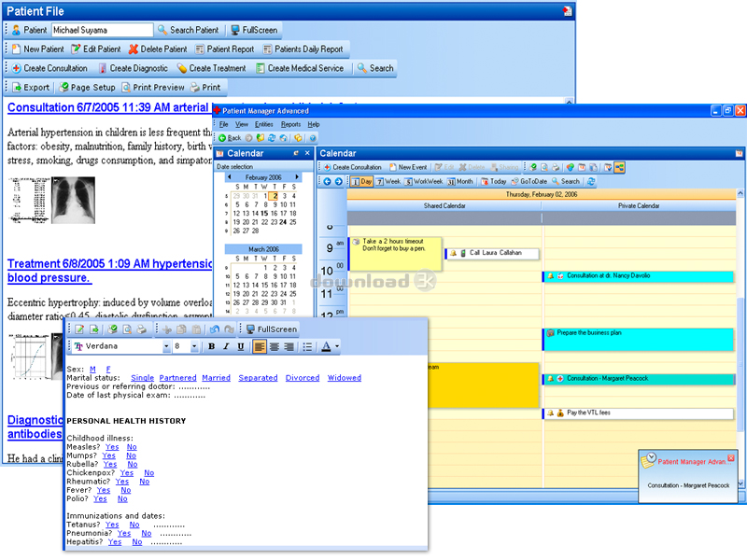
Task: Open the Entities menu
Action: pos(264,124)
